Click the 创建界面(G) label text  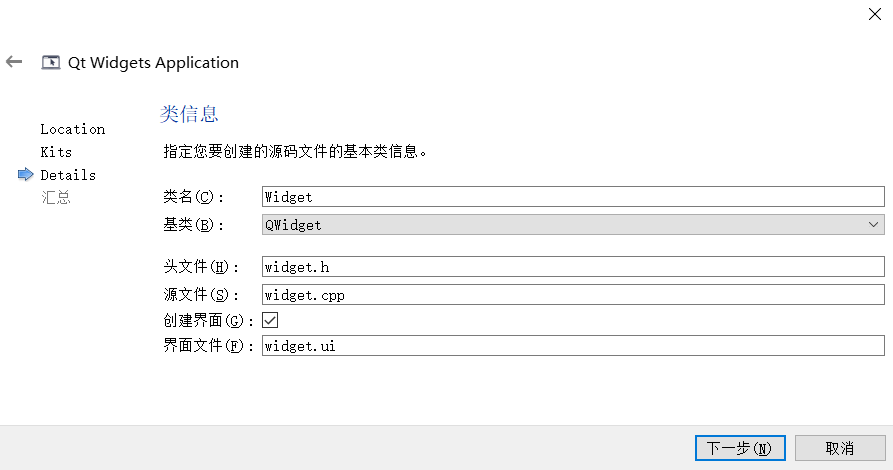click(x=203, y=321)
